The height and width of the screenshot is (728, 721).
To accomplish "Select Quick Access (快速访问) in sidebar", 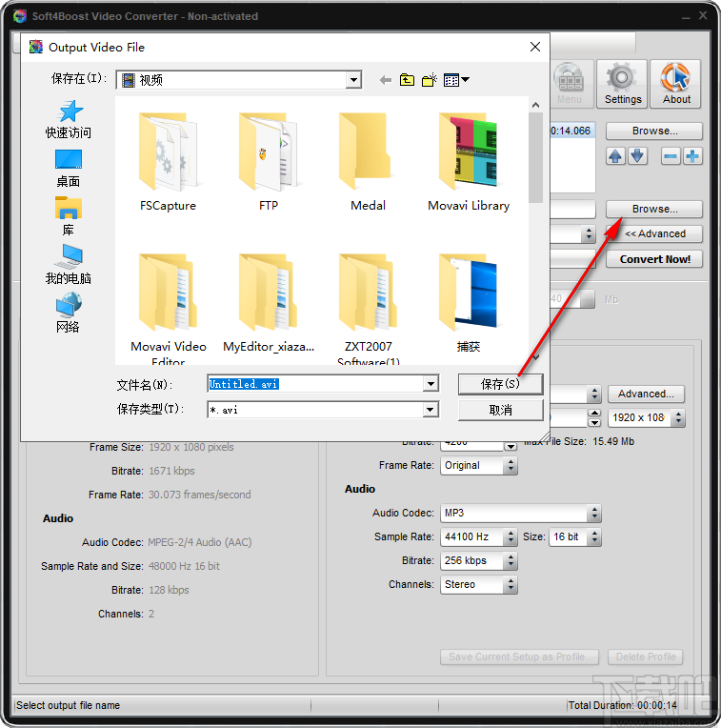I will pos(69,119).
